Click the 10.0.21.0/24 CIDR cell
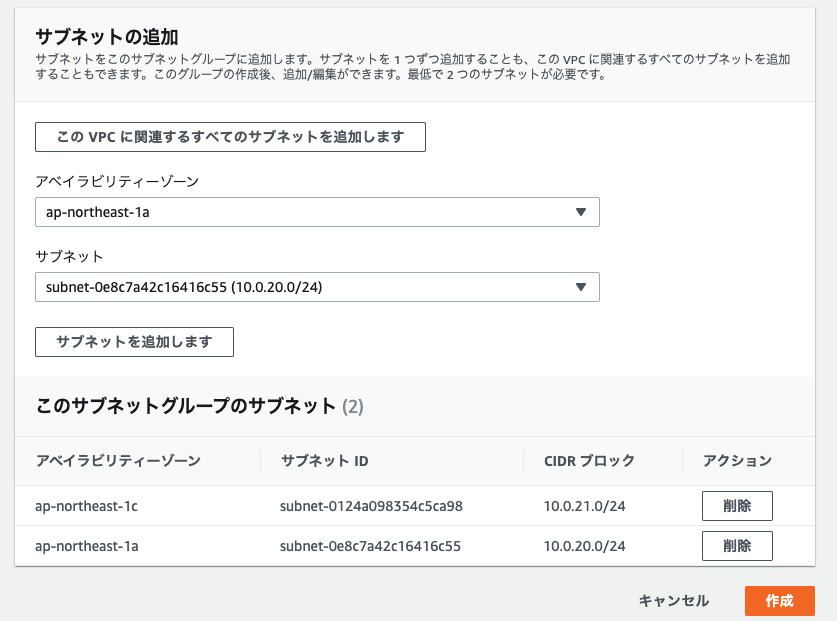 pyautogui.click(x=584, y=506)
